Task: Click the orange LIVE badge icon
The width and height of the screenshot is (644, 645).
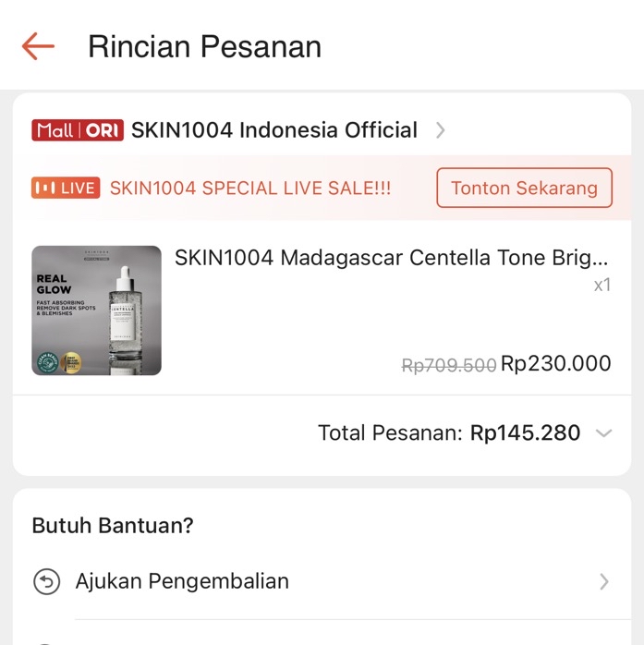Action: [x=65, y=189]
